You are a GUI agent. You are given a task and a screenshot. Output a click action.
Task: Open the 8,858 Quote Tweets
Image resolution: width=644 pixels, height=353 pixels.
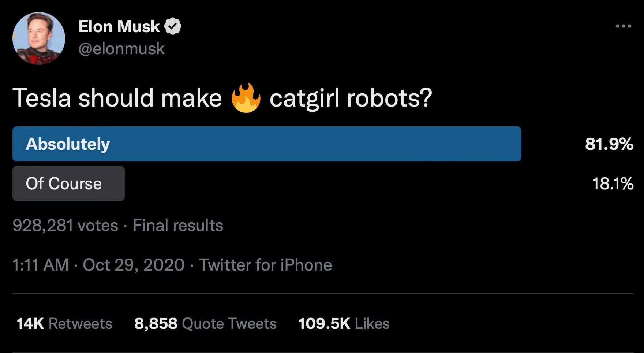click(206, 323)
